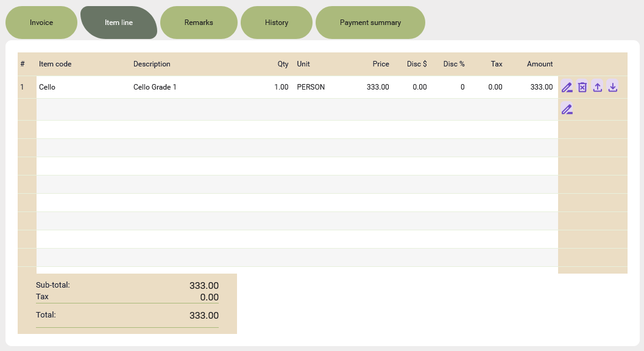This screenshot has width=644, height=351.
Task: Click row number 1
Action: 22,87
